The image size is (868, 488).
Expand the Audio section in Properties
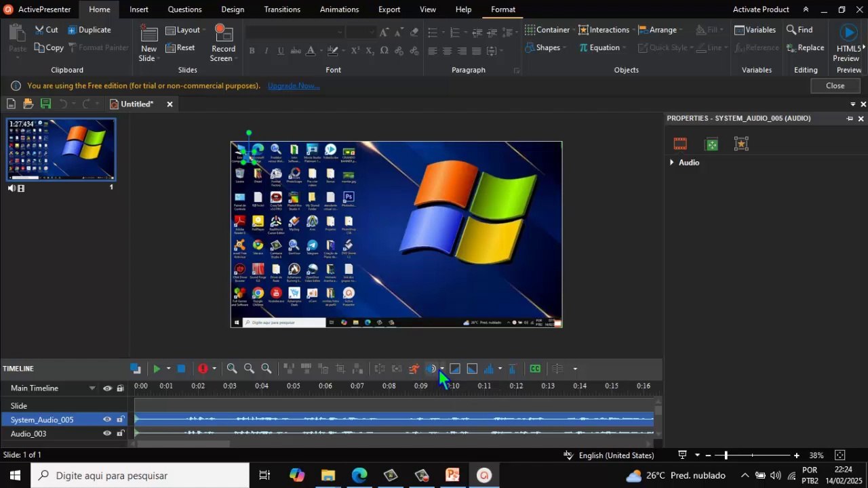click(672, 163)
